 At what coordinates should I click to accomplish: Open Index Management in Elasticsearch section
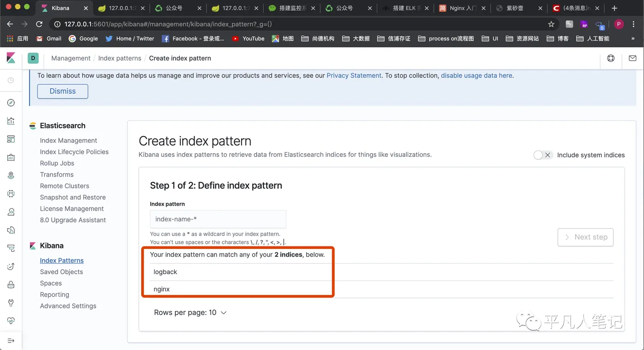pos(69,140)
